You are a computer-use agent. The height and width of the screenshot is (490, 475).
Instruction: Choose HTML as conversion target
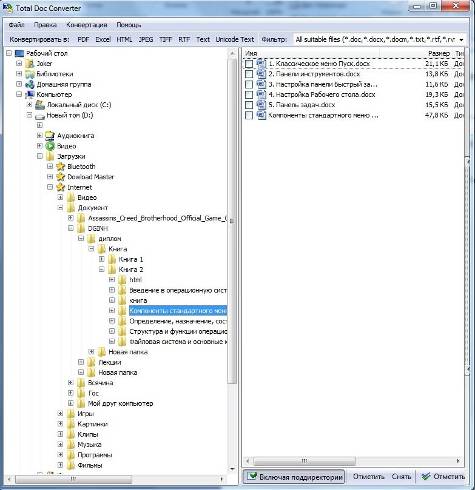coord(124,39)
